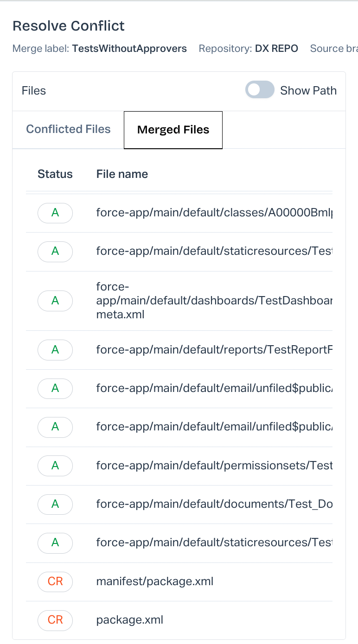Click the DX REPO repository name
Screen dimensions: 358x644
tap(276, 49)
